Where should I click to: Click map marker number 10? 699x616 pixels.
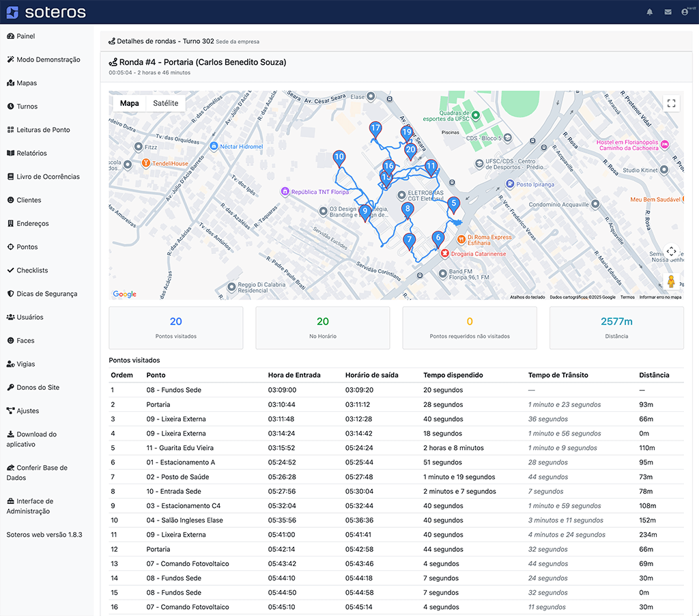point(339,158)
